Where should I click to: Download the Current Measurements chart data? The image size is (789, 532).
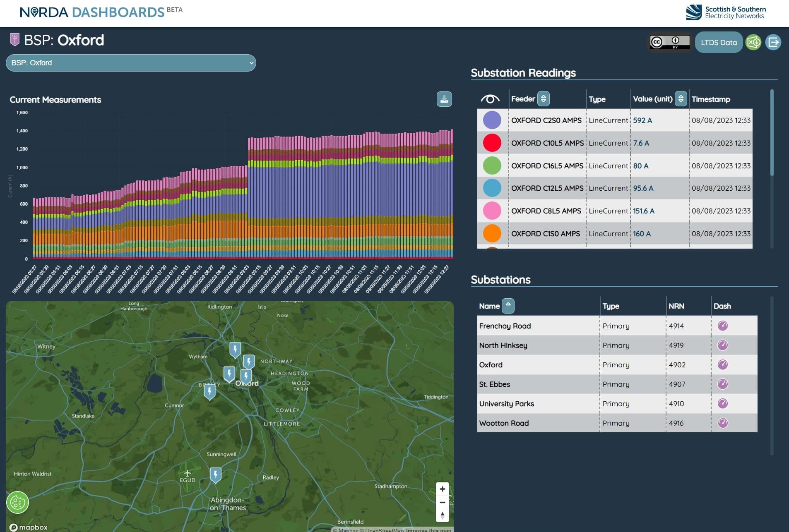click(x=444, y=99)
